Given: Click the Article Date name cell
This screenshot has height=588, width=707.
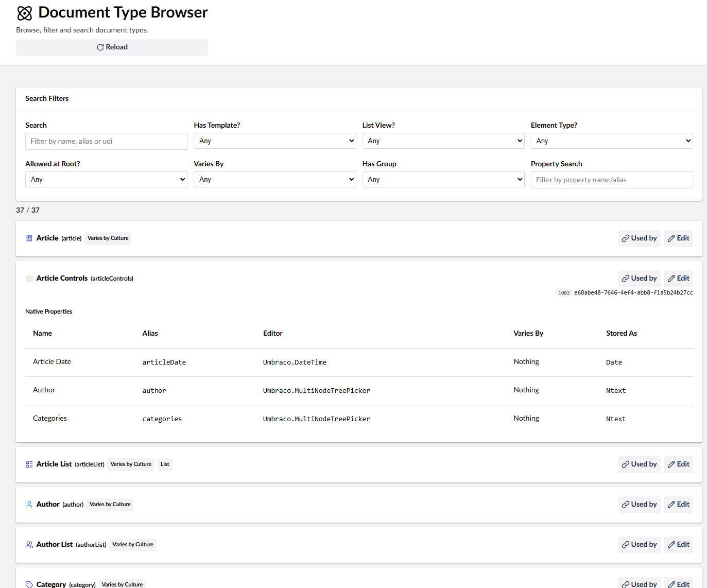Looking at the screenshot, I should [x=52, y=362].
